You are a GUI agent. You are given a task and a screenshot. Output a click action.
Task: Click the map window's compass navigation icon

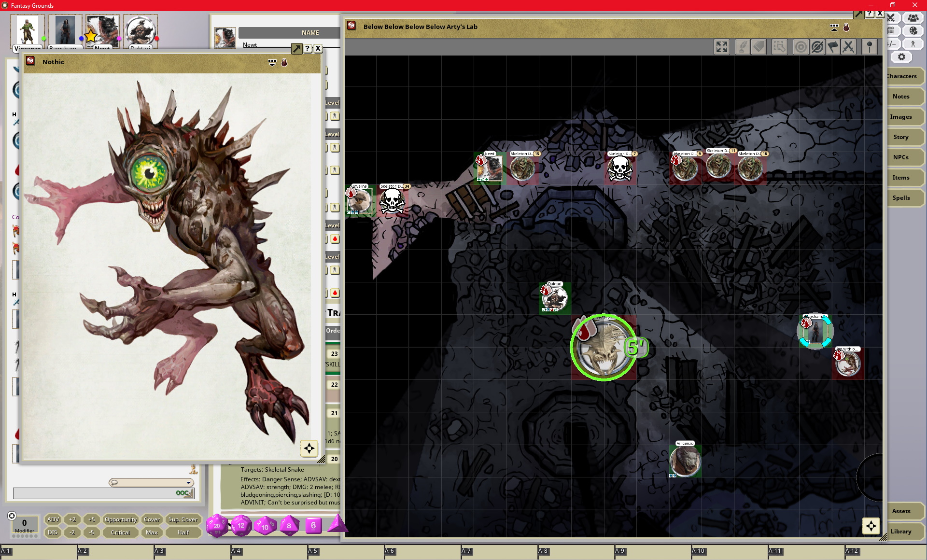tap(871, 526)
